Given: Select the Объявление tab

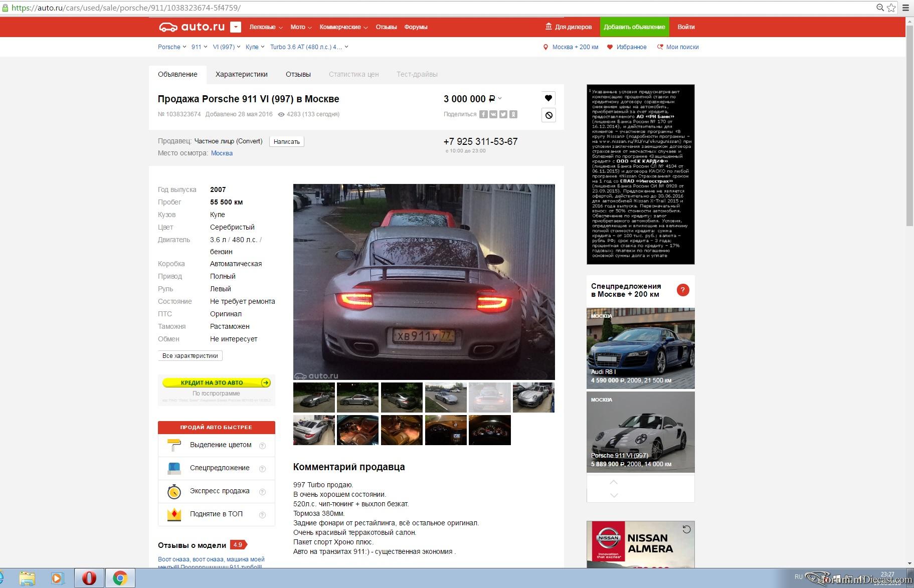Looking at the screenshot, I should [177, 74].
